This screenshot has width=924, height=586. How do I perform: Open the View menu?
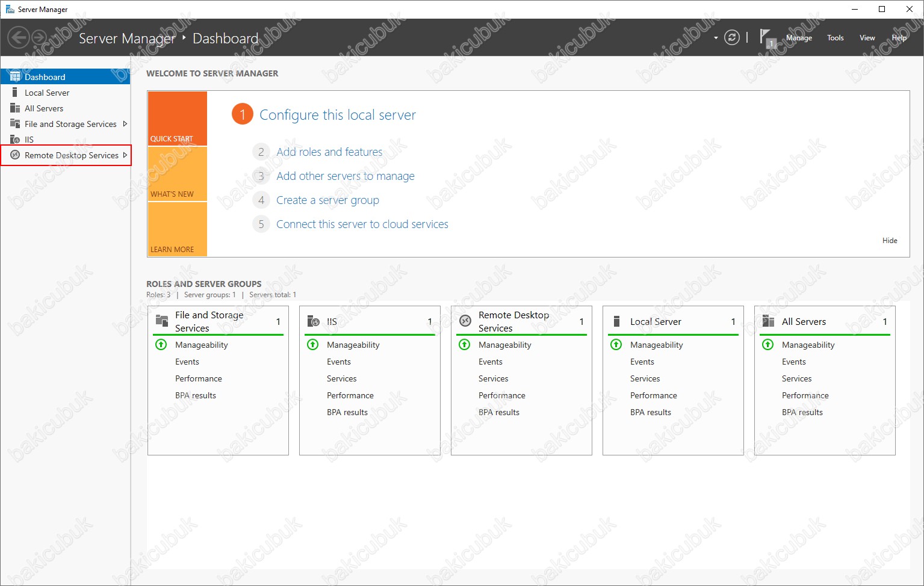(867, 38)
